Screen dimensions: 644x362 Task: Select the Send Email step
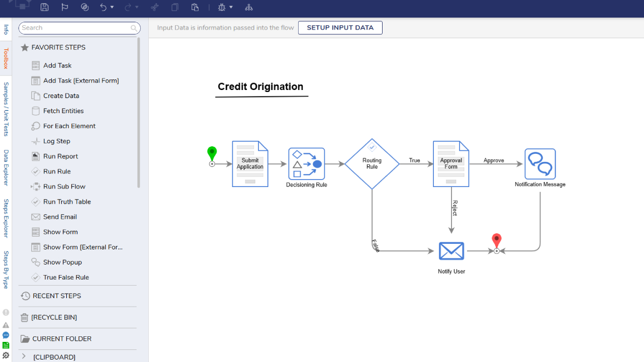pos(54,217)
